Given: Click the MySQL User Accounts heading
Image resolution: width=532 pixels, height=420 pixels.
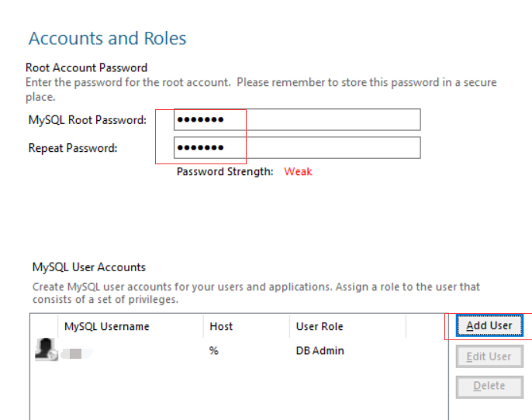Looking at the screenshot, I should [x=89, y=267].
